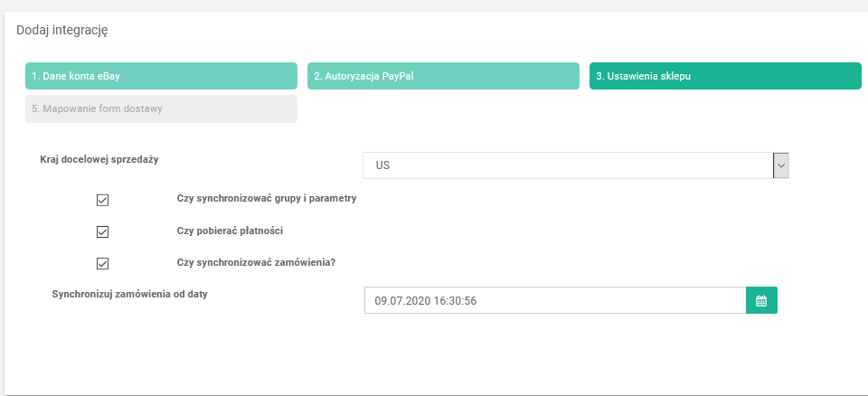Click the Synchronizuj zamówienia od daty label
Viewport: 868px width, 396px height.
click(137, 295)
